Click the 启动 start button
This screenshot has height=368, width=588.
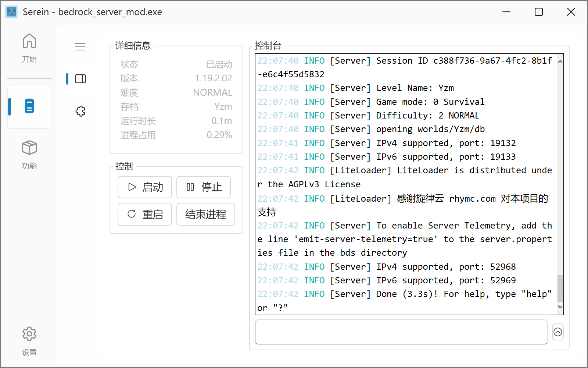[x=145, y=187]
